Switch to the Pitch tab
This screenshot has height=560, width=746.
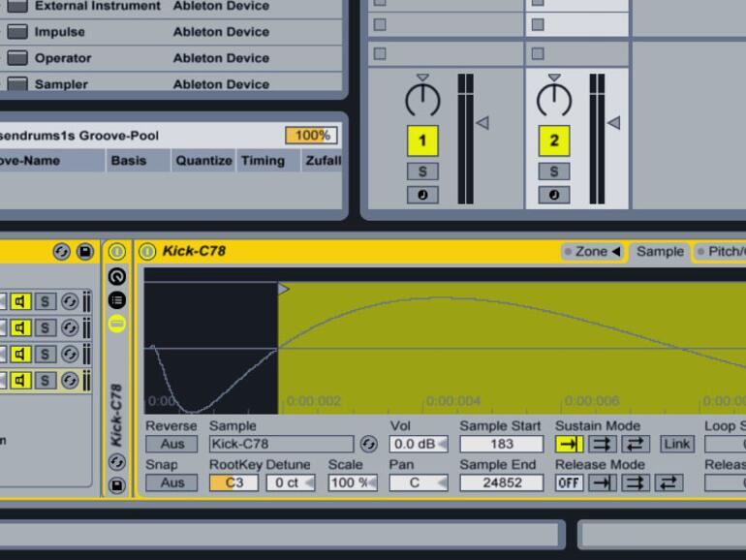[x=720, y=252]
